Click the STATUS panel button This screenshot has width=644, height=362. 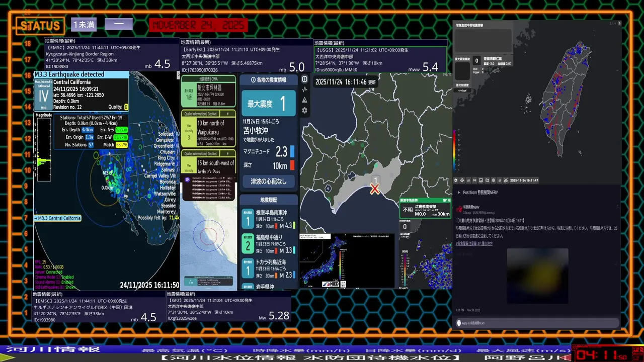[40, 26]
